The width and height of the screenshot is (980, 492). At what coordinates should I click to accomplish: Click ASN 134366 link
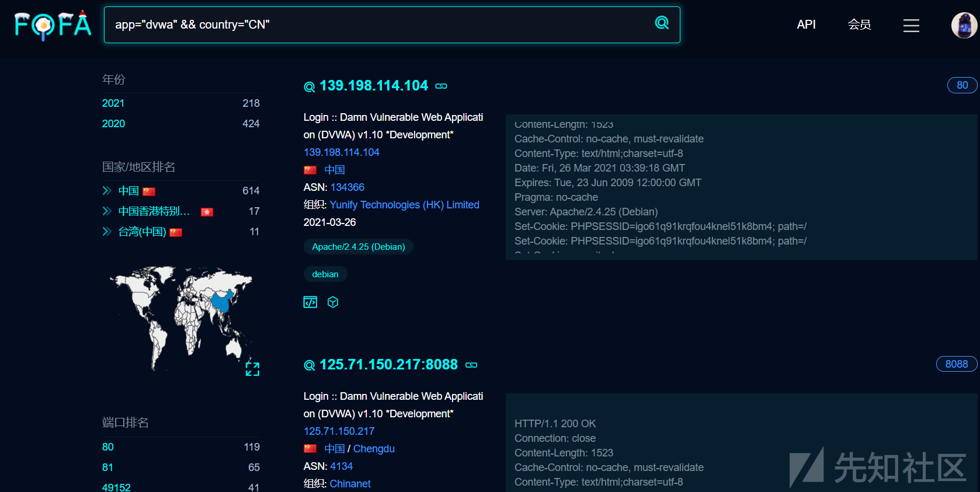(347, 187)
